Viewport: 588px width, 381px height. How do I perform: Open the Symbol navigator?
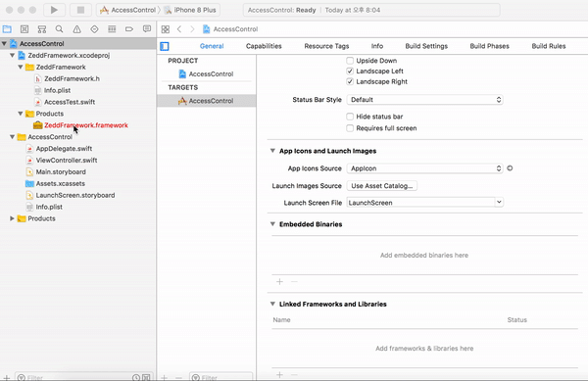42,29
